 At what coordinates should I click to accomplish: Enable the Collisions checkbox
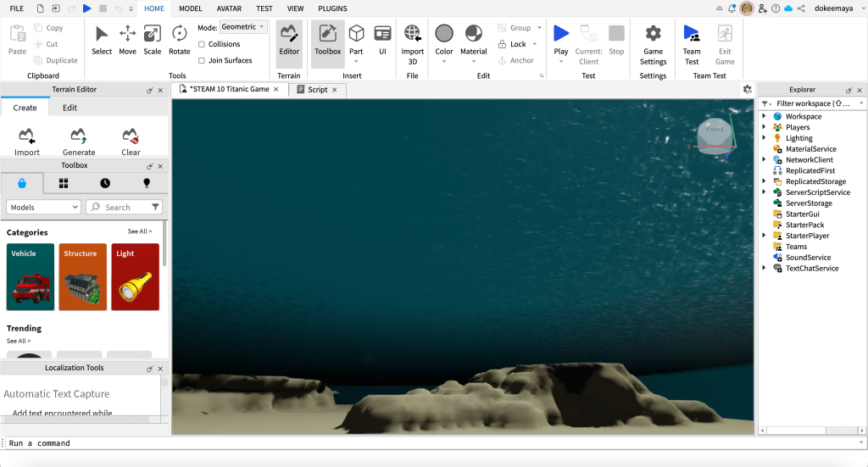click(x=202, y=44)
